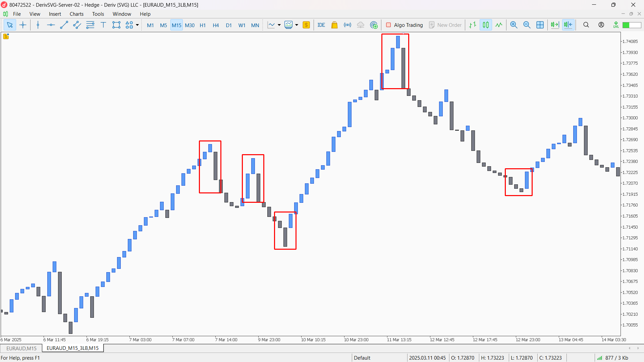Click the chart type line icon
644x362 pixels.
[271, 25]
